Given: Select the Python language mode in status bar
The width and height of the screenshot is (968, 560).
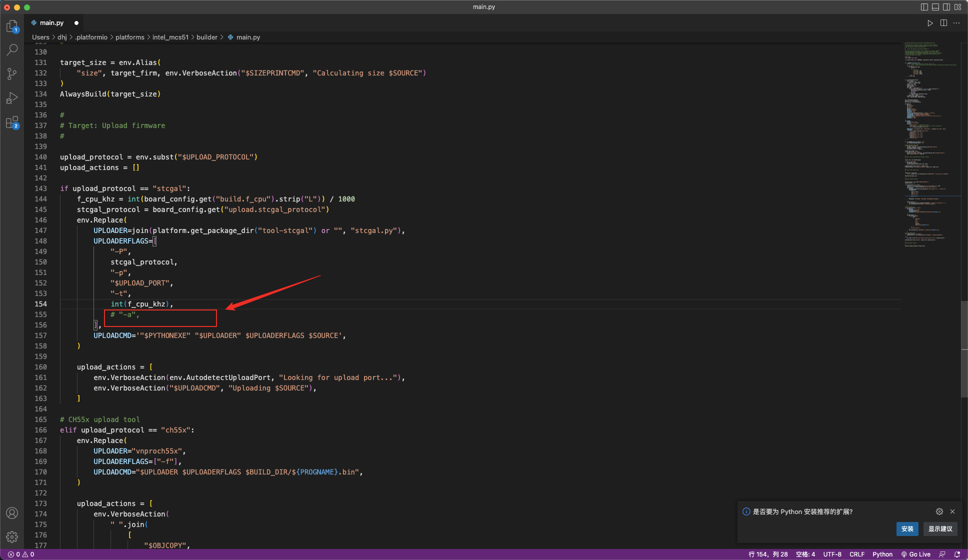Looking at the screenshot, I should coord(882,554).
